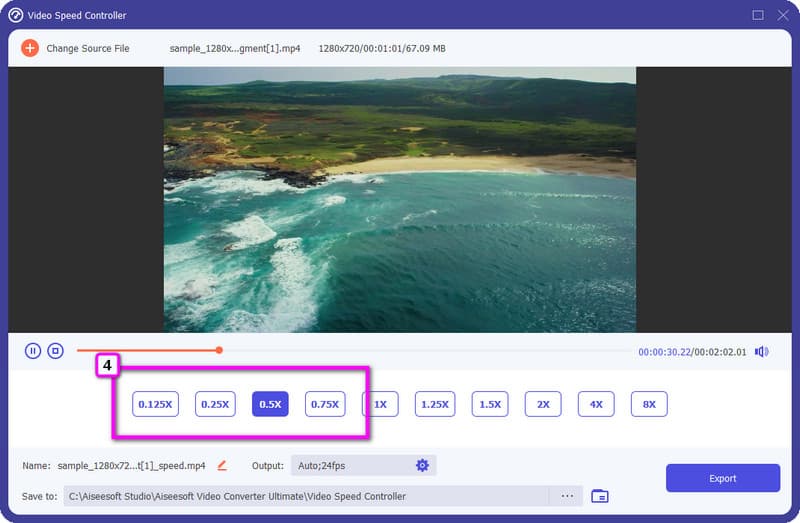Viewport: 800px width, 523px height.
Task: Click the pencil icon to rename output file
Action: [222, 465]
